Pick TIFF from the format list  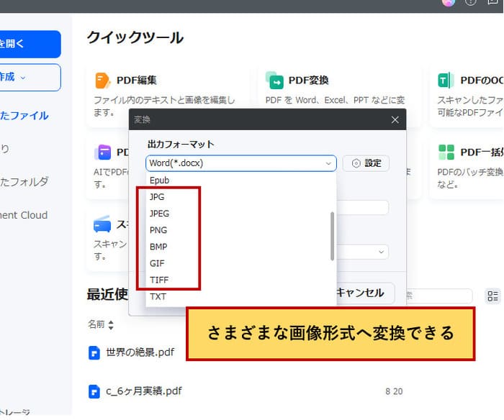[158, 280]
